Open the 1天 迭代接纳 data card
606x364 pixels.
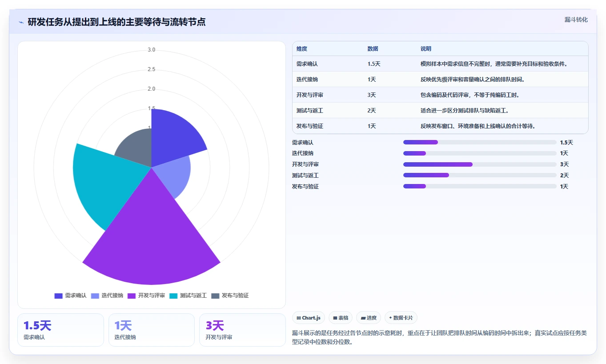click(x=152, y=330)
